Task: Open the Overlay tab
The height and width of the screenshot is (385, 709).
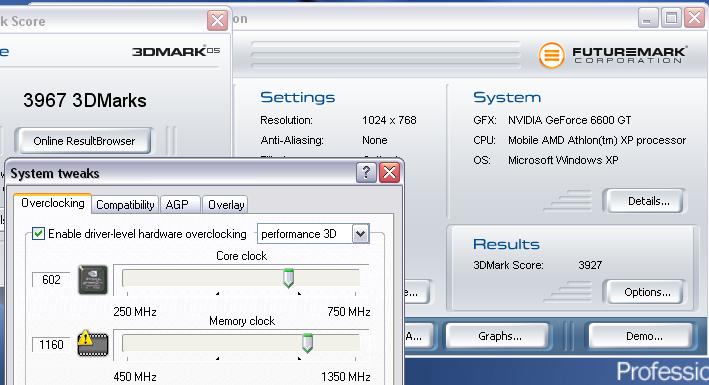Action: [226, 204]
